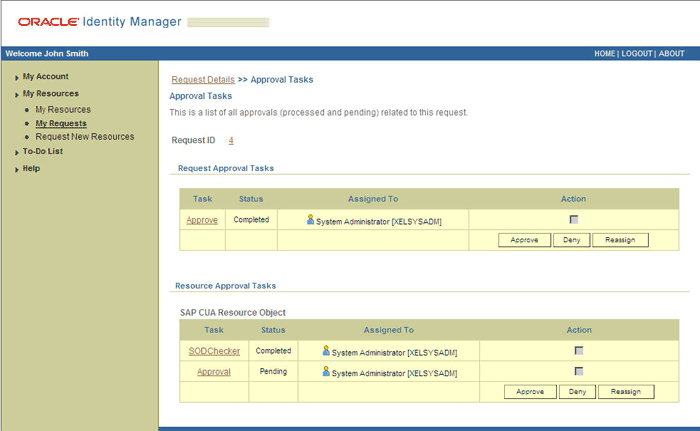Click the Completed status in the SODChecker row
Viewport: 700px width, 431px height.
273,351
